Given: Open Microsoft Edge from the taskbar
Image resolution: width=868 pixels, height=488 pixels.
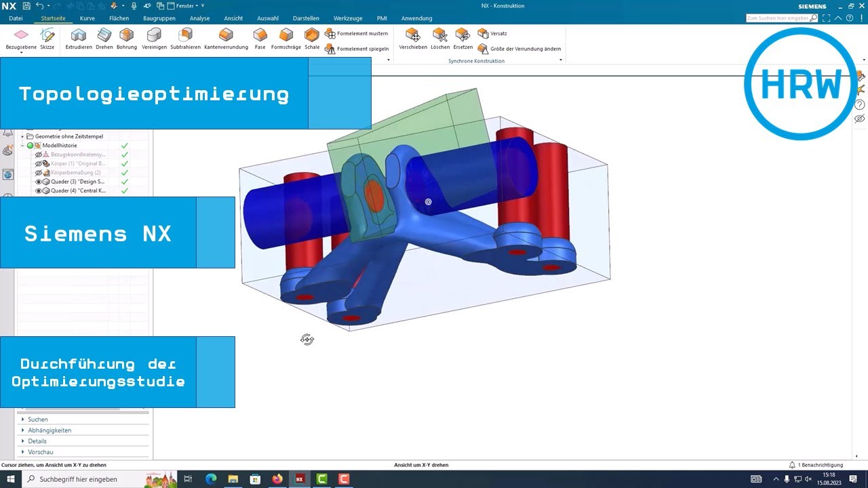Looking at the screenshot, I should pyautogui.click(x=211, y=479).
